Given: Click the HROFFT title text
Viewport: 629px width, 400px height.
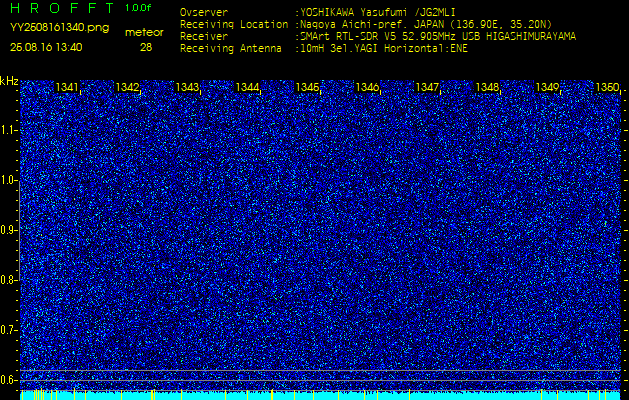Looking at the screenshot, I should (62, 7).
